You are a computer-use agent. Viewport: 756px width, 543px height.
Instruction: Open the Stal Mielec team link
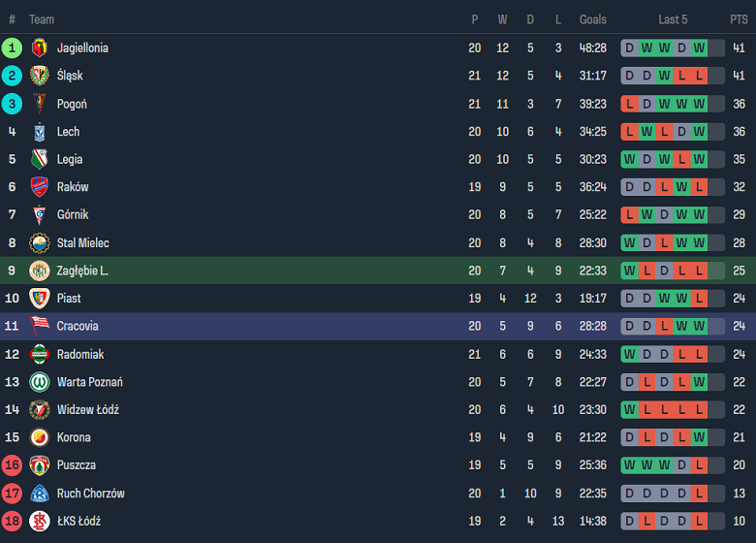82,242
